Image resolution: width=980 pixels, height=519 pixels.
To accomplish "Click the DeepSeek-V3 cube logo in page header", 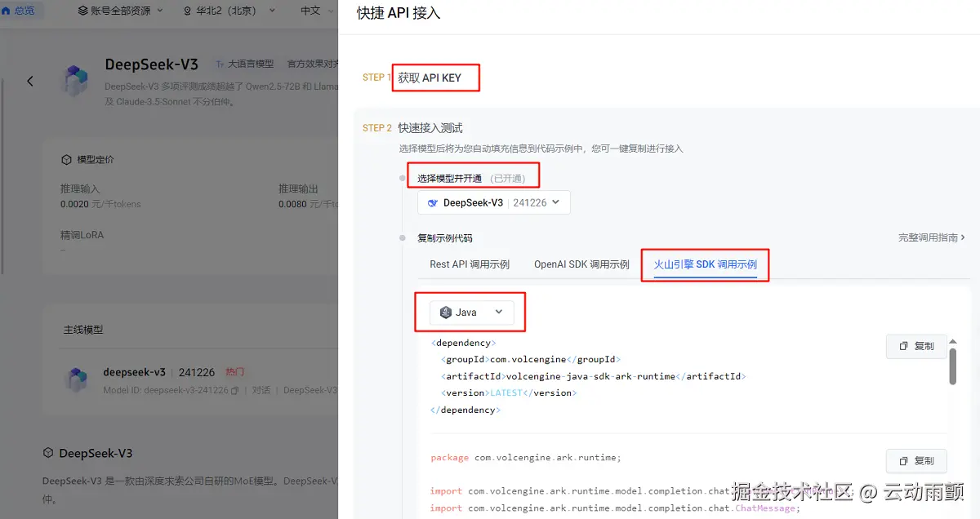I will 76,81.
